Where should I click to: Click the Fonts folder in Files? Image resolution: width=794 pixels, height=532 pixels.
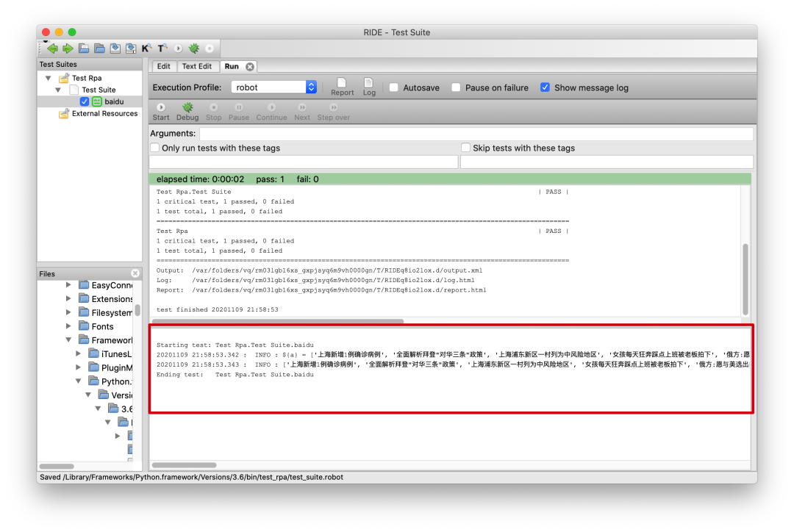tap(97, 326)
